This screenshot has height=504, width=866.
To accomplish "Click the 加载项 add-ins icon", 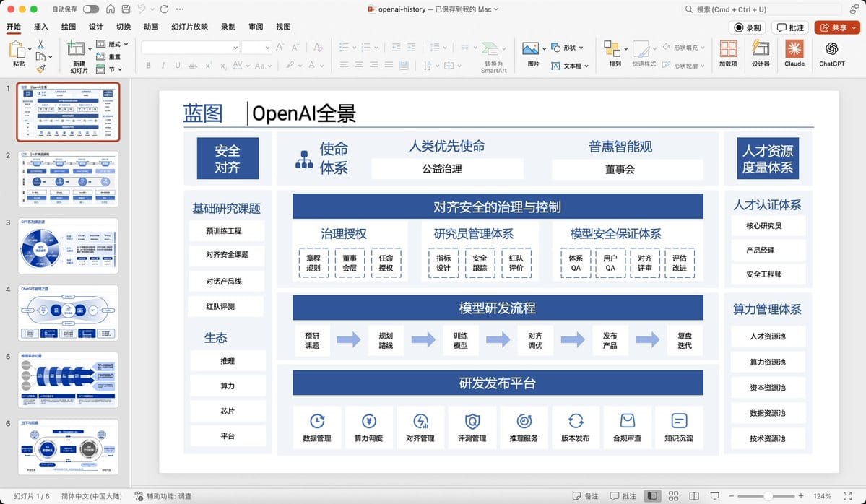I will [x=728, y=48].
